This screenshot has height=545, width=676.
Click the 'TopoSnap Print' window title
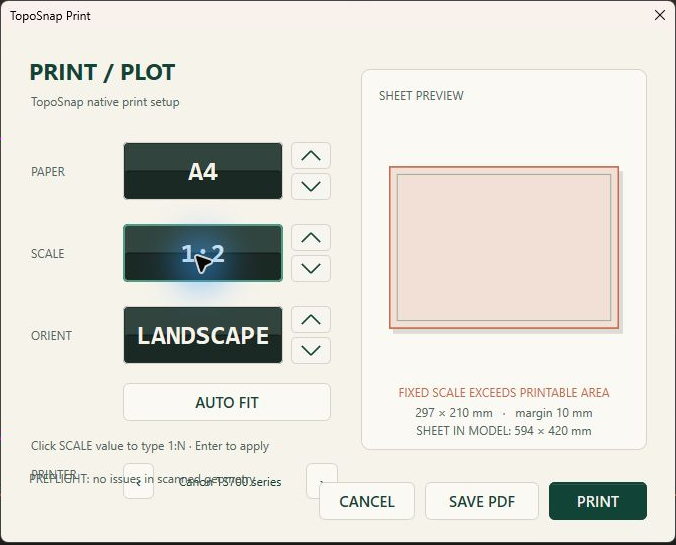click(50, 16)
